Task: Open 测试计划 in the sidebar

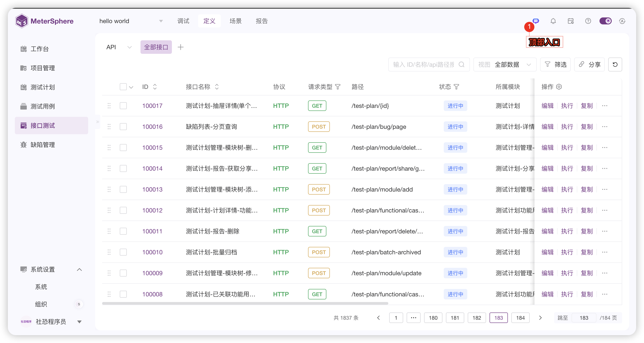Action: [51, 87]
